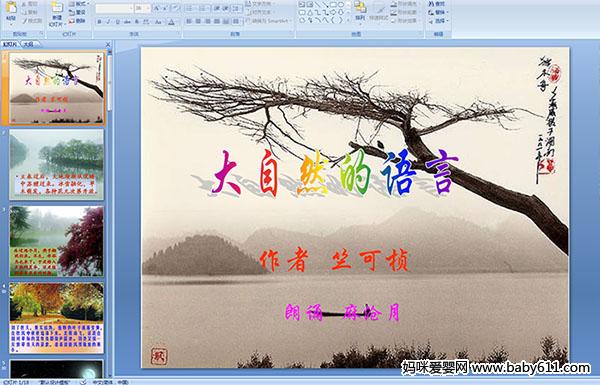Toggle Underline formatting
The height and width of the screenshot is (385, 600).
[x=118, y=22]
